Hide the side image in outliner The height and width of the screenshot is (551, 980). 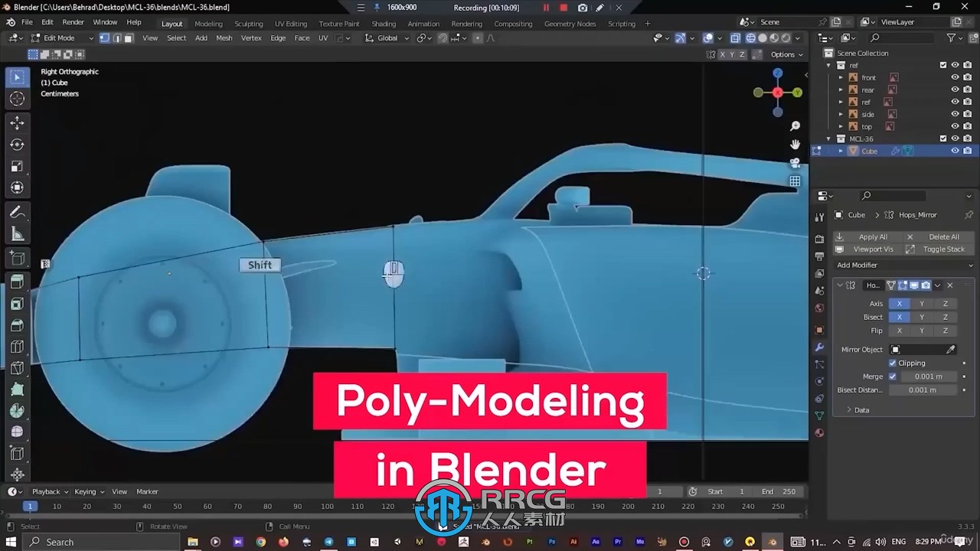[x=955, y=114]
